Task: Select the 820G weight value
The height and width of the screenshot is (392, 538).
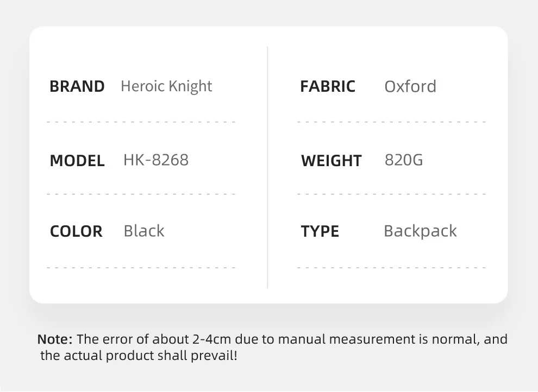Action: click(404, 160)
